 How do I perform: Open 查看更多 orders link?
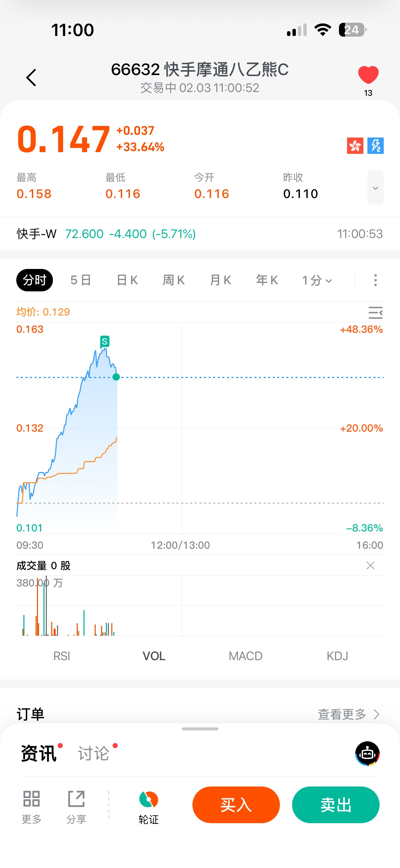(x=348, y=714)
